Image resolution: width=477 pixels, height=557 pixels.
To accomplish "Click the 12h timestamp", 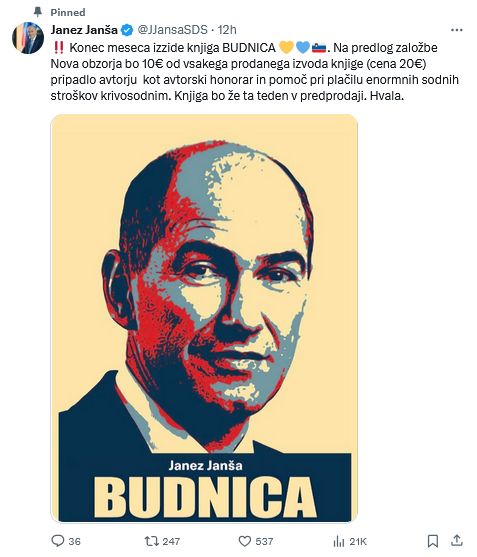I will point(227,30).
